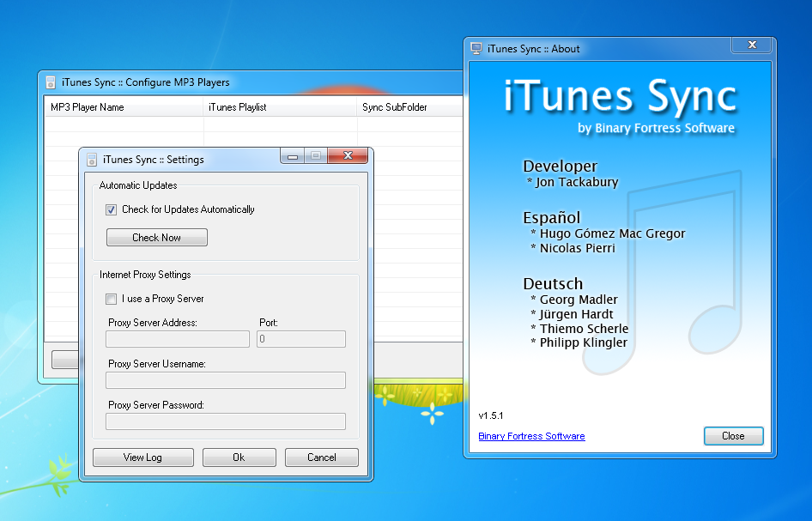Click the v1.5.1 version text
The height and width of the screenshot is (521, 812).
[490, 415]
